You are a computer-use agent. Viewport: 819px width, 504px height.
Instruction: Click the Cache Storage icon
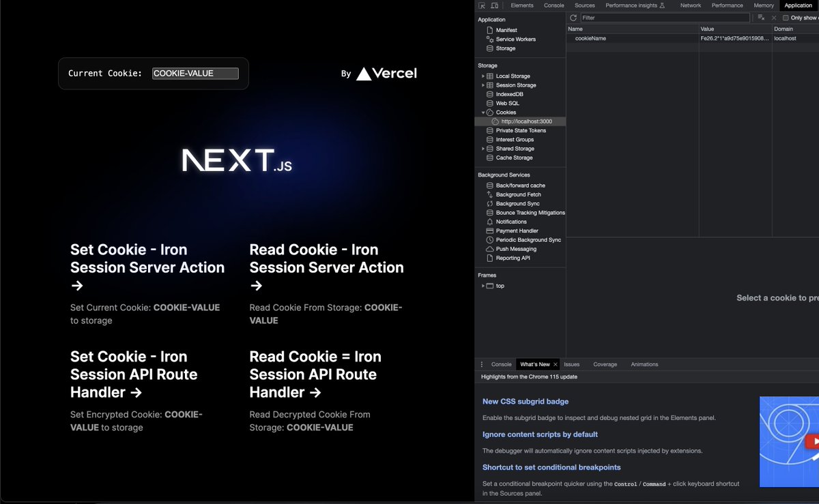pos(490,158)
